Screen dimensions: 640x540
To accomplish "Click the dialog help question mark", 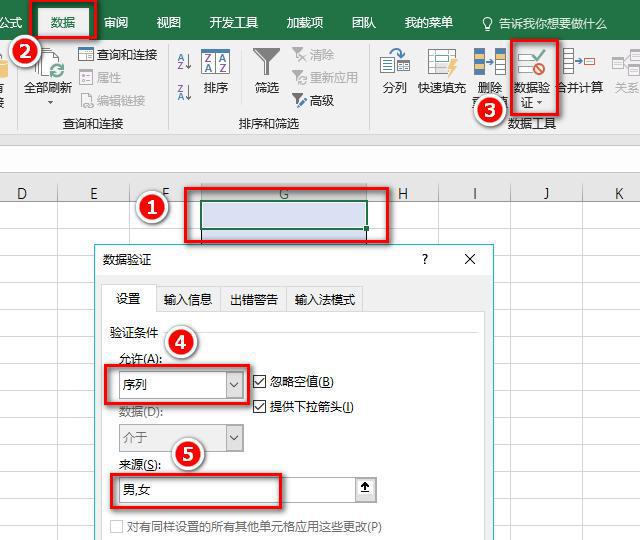I will 425,259.
